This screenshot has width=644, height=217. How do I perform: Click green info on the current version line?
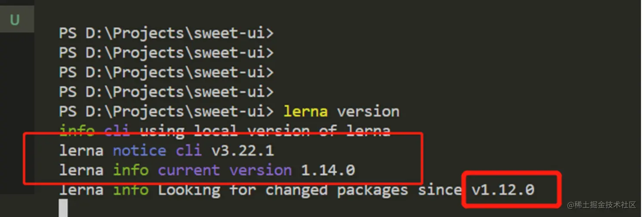[131, 170]
